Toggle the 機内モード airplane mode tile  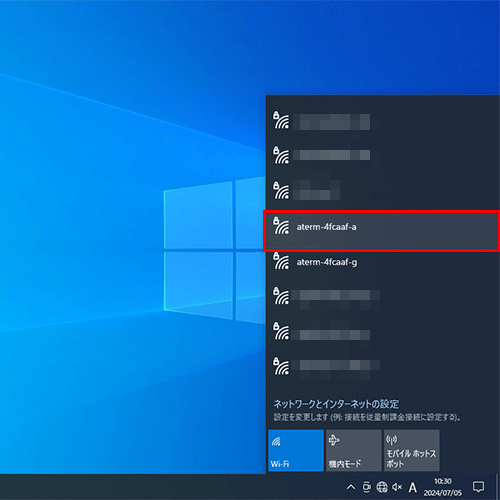click(353, 450)
